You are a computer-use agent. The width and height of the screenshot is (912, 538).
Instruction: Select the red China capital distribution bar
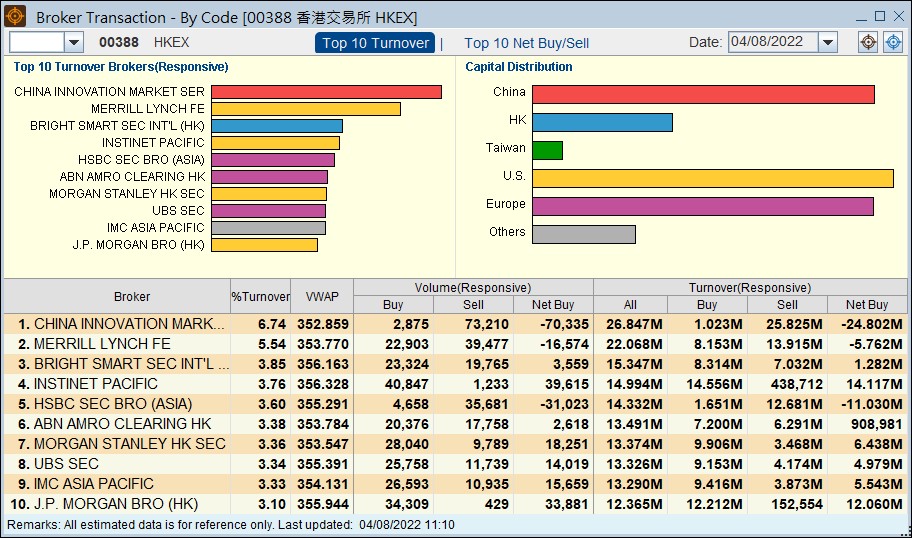point(703,94)
